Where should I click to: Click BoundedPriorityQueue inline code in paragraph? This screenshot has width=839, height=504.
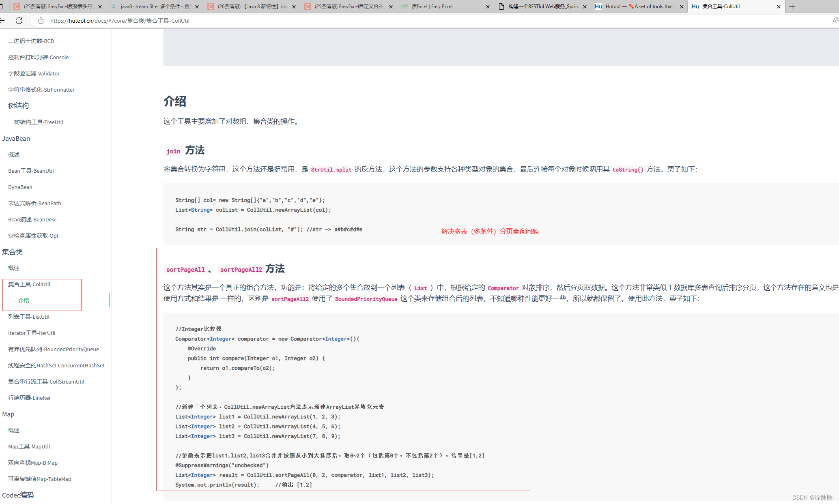pos(366,299)
